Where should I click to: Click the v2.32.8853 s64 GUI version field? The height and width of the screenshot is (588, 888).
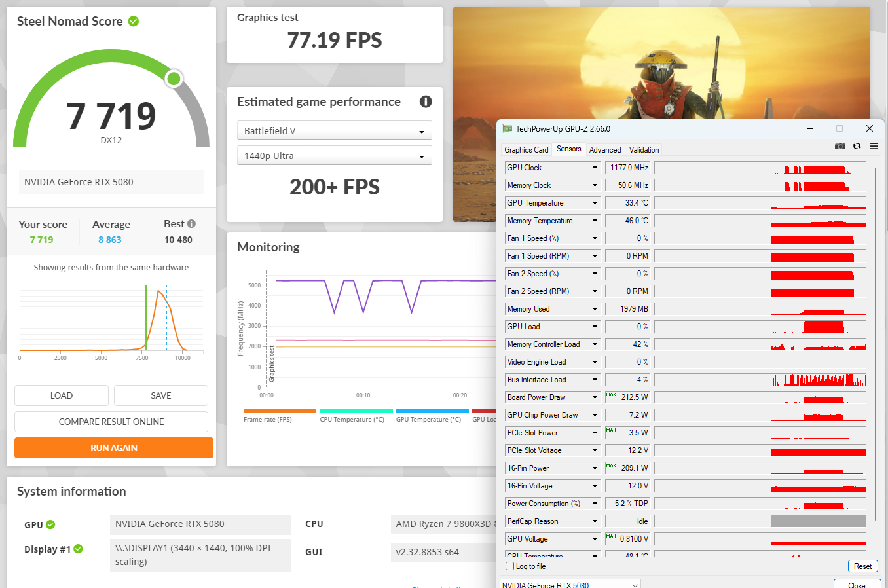[x=444, y=552]
